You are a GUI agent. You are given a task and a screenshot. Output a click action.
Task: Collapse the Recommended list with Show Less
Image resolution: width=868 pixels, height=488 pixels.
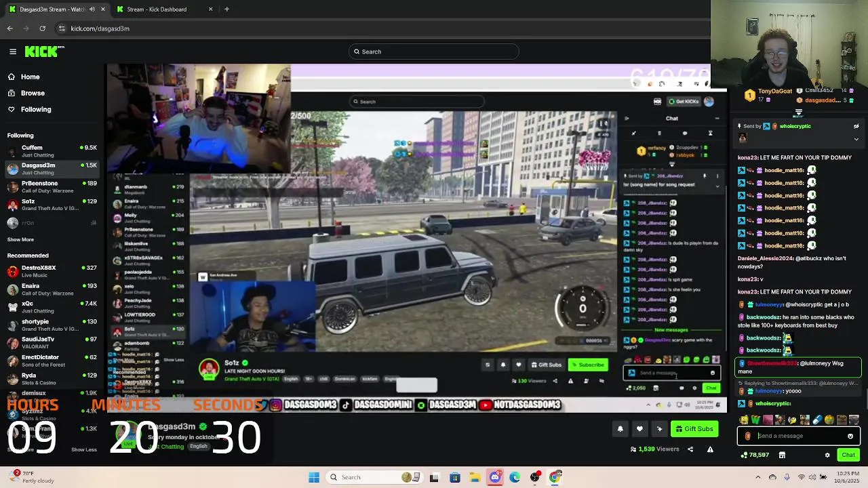click(x=84, y=449)
